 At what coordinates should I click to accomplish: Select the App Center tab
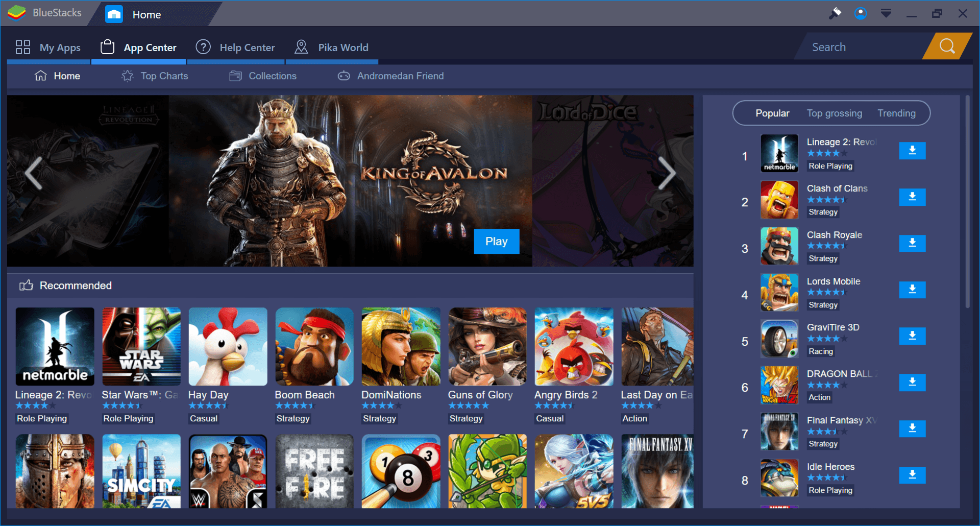click(139, 47)
